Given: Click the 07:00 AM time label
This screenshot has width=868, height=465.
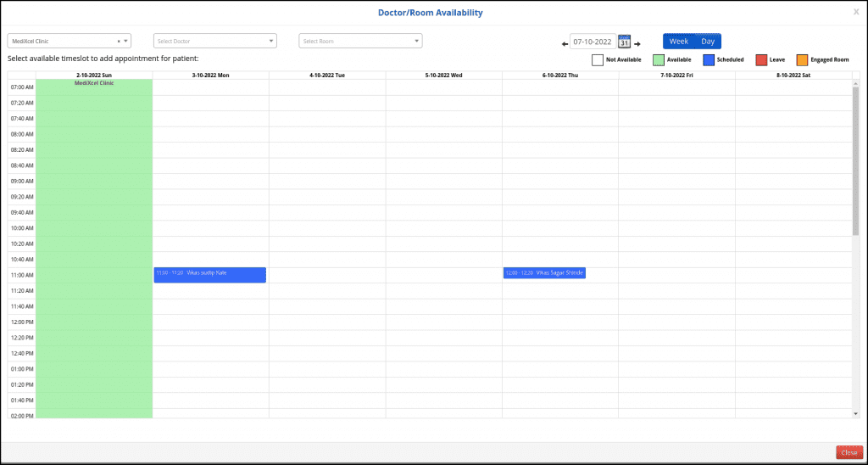Looking at the screenshot, I should coord(22,87).
